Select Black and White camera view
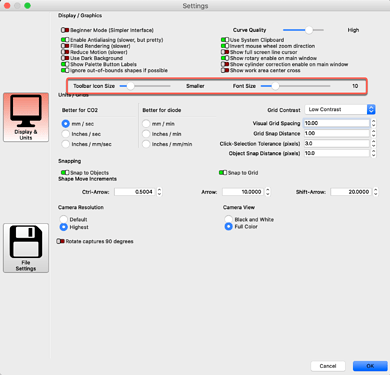 click(x=228, y=219)
